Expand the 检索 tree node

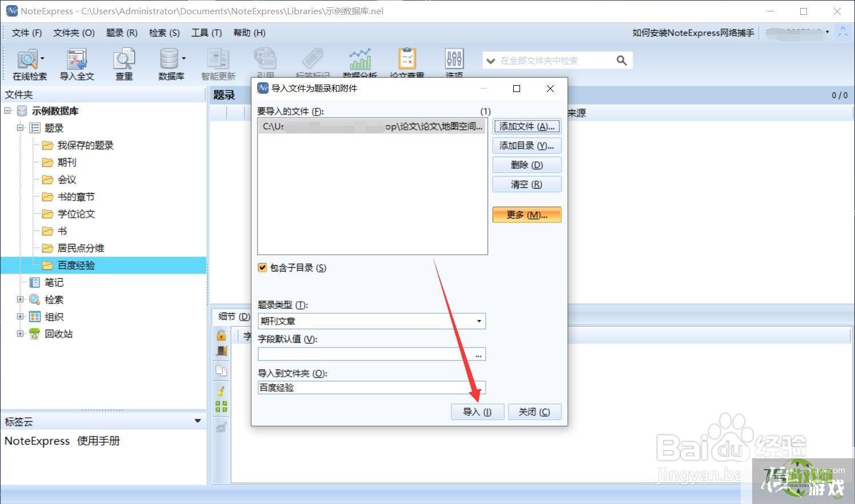pos(21,299)
